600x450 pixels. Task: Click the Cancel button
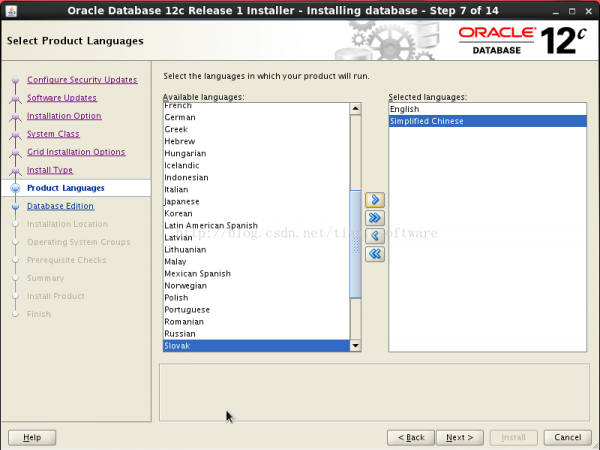pos(567,437)
